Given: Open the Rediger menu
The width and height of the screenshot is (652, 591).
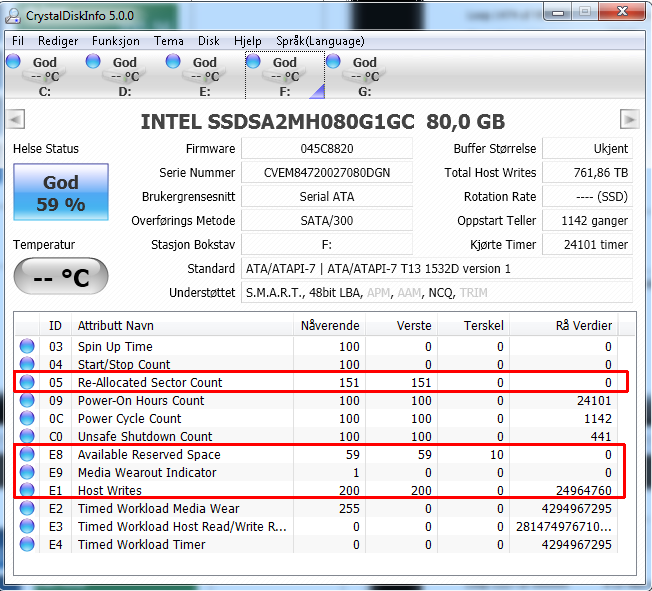Looking at the screenshot, I should click(x=58, y=41).
